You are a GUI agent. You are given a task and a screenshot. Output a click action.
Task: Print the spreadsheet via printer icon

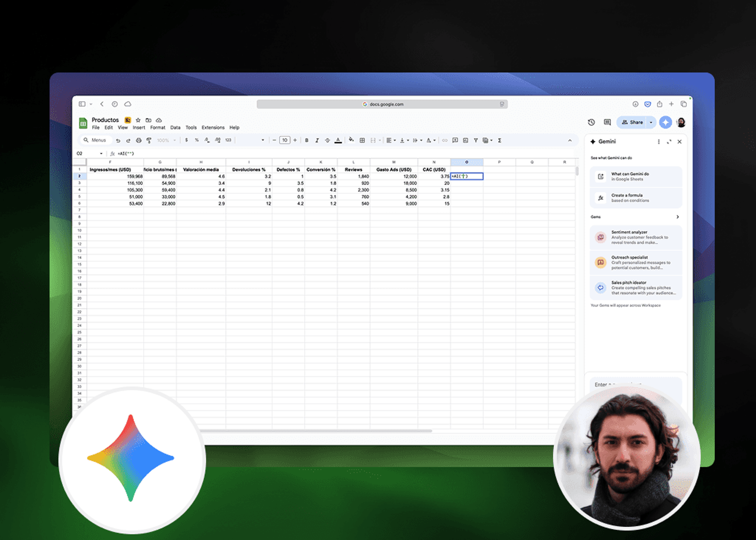[x=139, y=140]
